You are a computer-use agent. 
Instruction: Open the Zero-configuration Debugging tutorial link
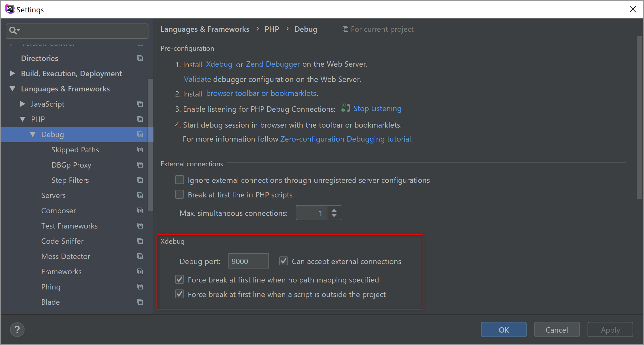point(345,139)
